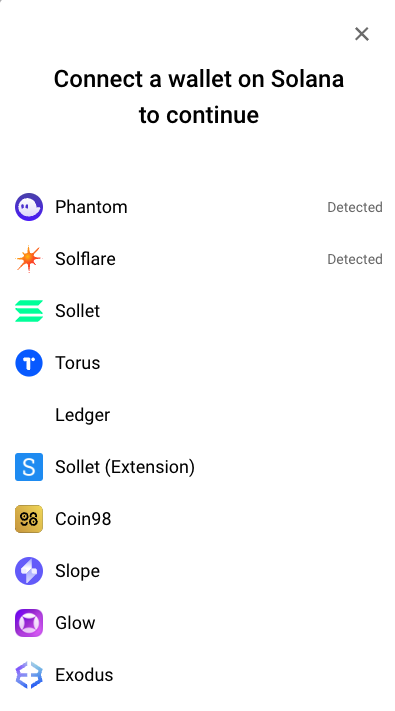This screenshot has width=395, height=711.
Task: Click the Detected label next to Phantom
Action: (x=355, y=207)
